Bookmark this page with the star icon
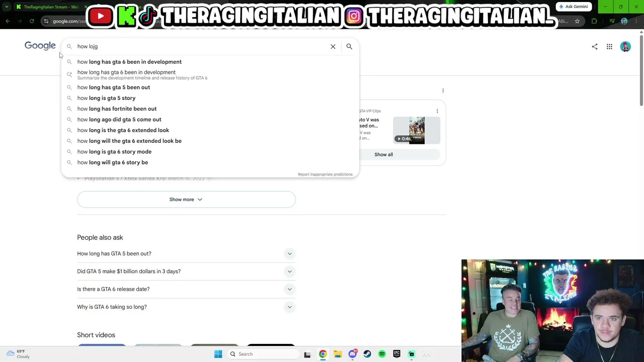Image resolution: width=644 pixels, height=362 pixels. [x=577, y=21]
